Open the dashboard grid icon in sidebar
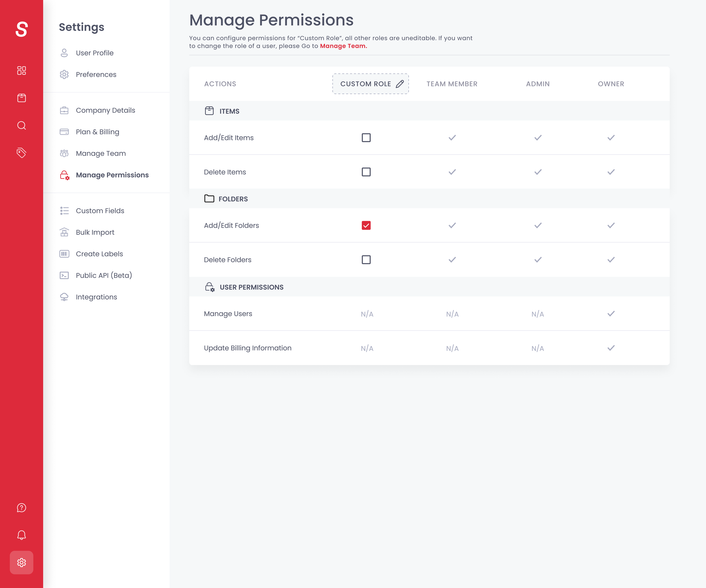This screenshot has width=706, height=588. click(21, 71)
